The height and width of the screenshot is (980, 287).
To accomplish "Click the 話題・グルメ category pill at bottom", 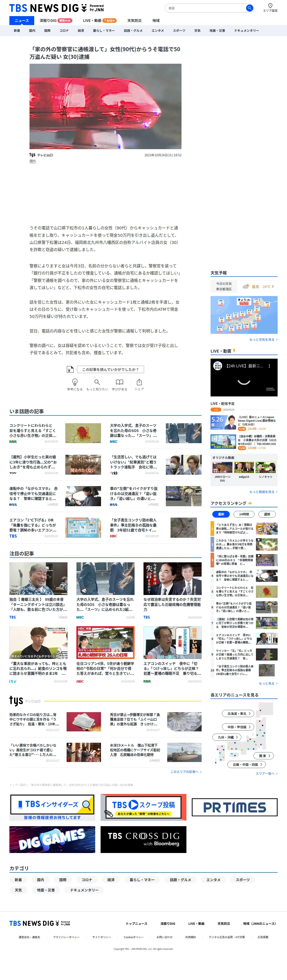I will click(181, 880).
